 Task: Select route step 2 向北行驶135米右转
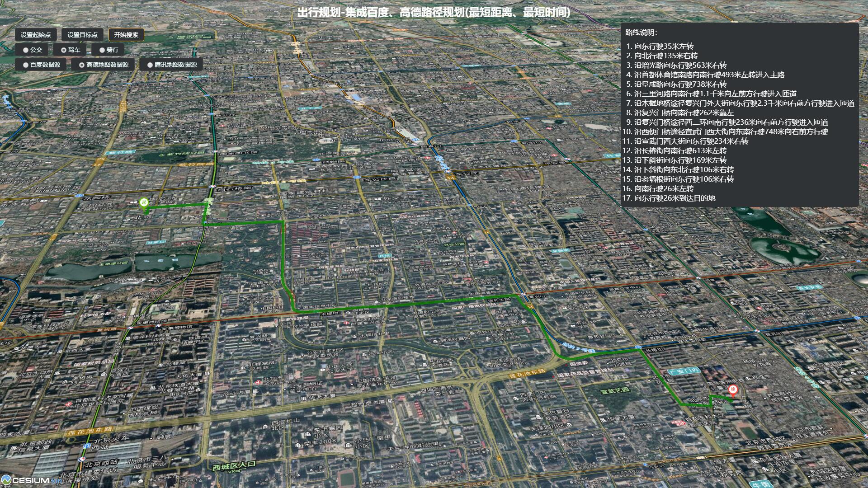(666, 56)
